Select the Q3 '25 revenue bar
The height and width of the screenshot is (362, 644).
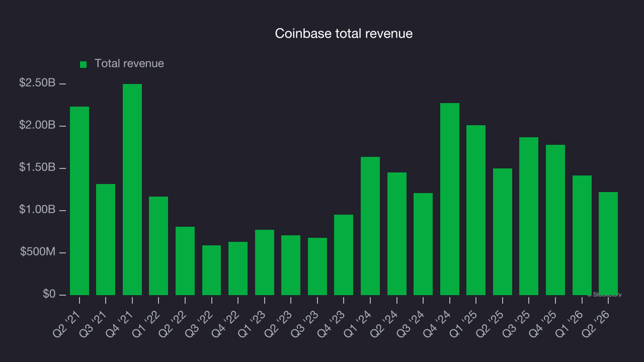529,216
